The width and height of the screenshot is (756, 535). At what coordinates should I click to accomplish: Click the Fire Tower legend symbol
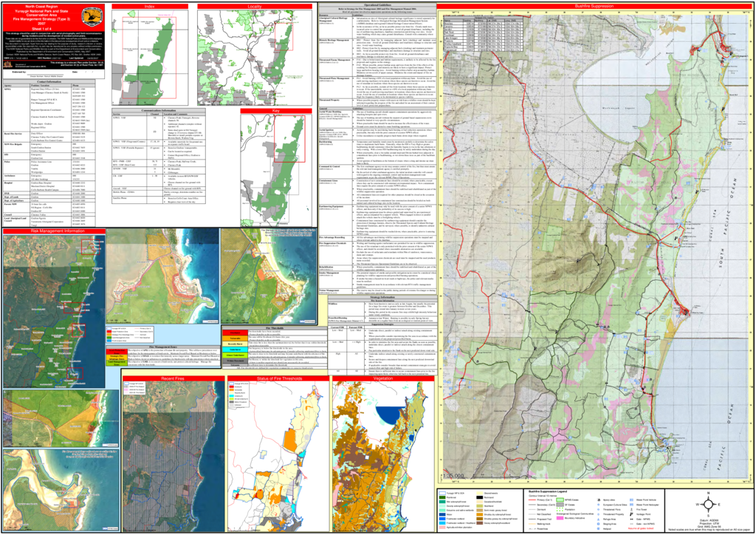[x=632, y=509]
